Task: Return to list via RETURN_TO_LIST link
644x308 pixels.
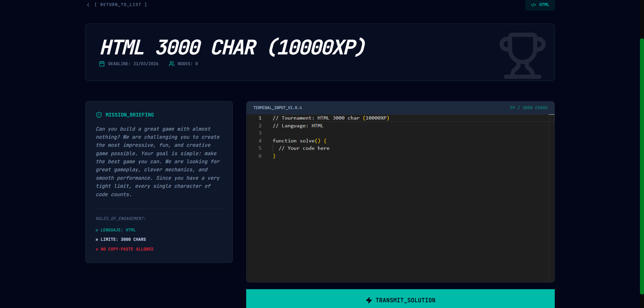Action: 121,5
